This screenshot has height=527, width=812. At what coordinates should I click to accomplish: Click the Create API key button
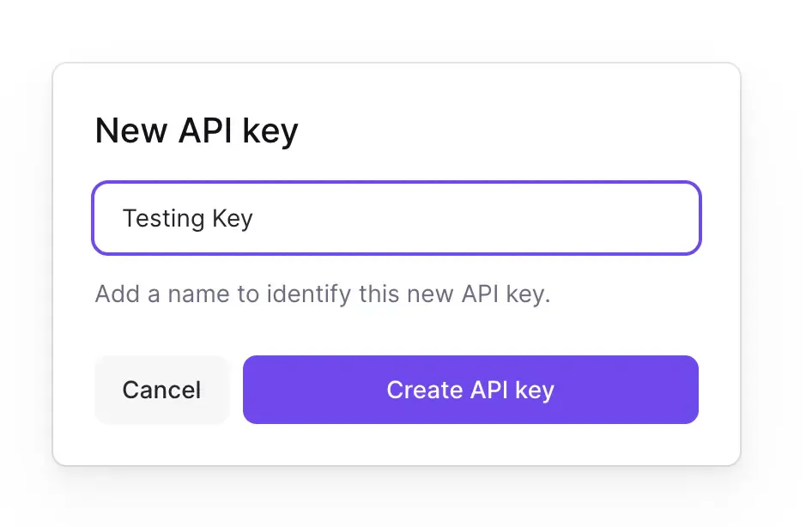tap(470, 390)
